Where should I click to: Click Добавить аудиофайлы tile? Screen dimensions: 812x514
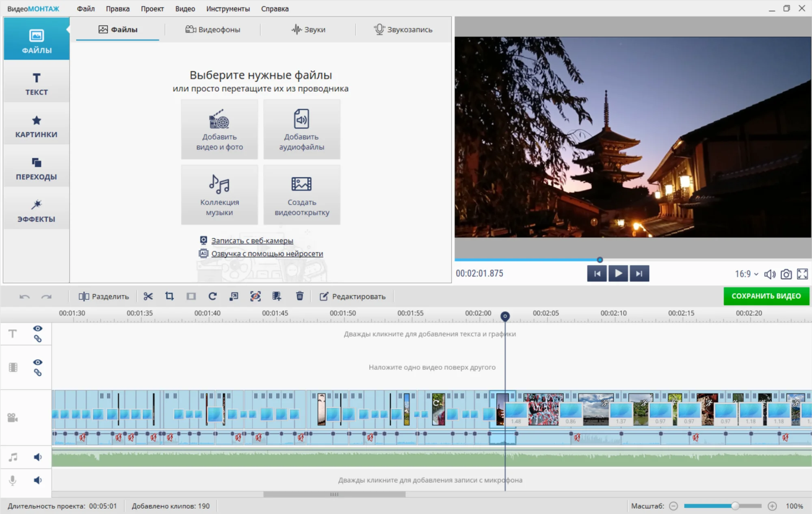coord(301,129)
